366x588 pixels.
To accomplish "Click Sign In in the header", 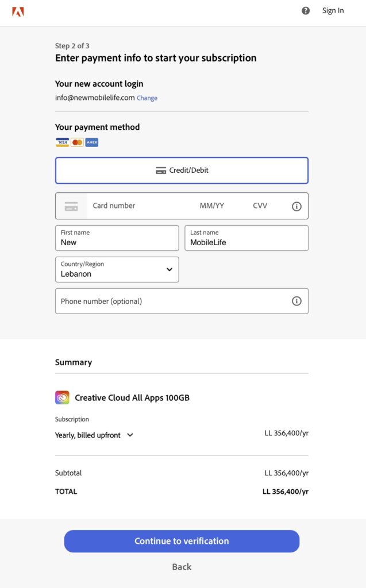I will pyautogui.click(x=333, y=10).
